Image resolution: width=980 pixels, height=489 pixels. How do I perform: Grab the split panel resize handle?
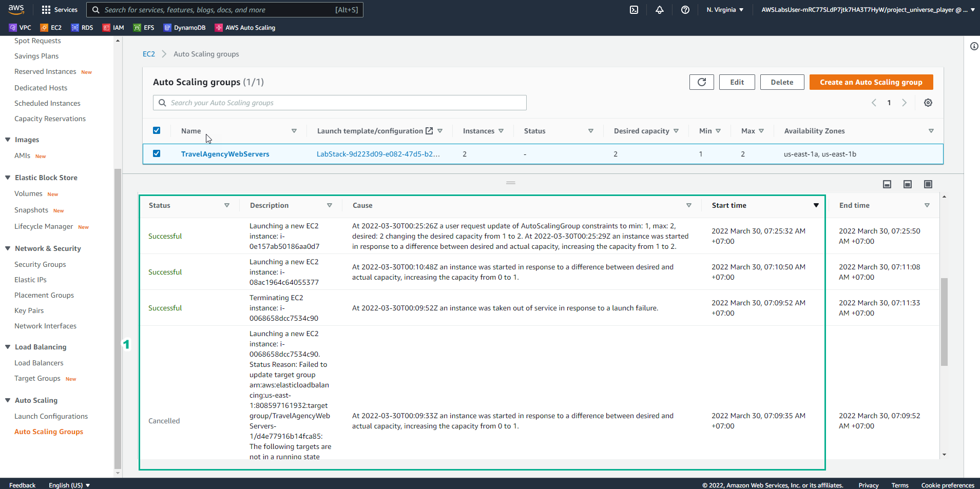[510, 183]
